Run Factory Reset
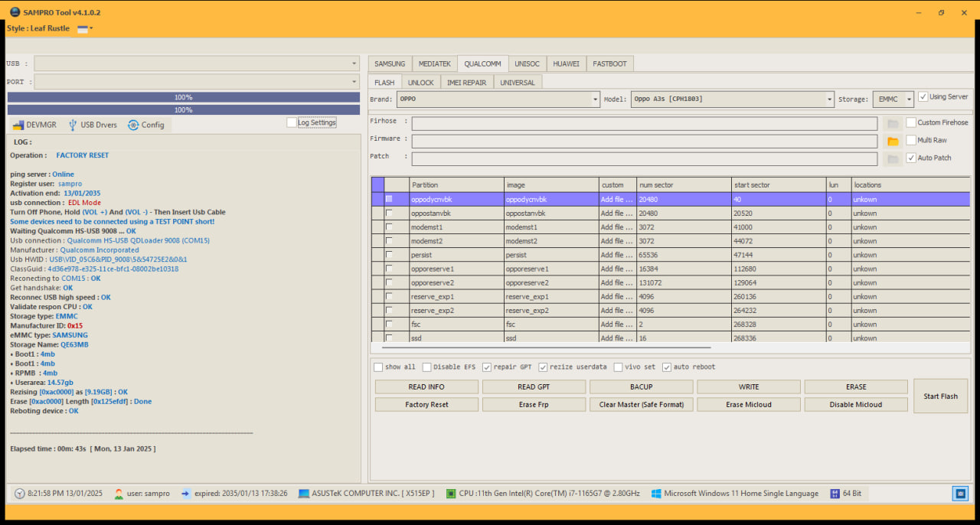The image size is (980, 525). pyautogui.click(x=426, y=405)
